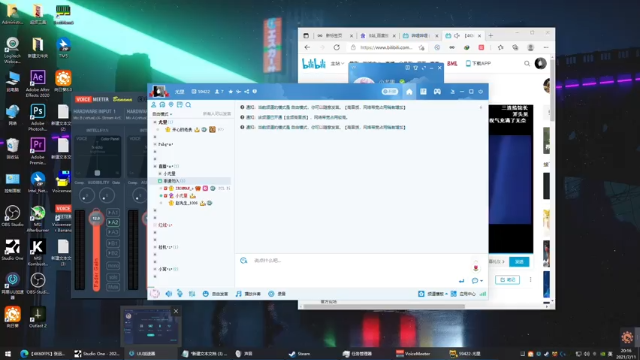Click the info icon in YY header
Screen dimensions: 640x360
[254, 91]
